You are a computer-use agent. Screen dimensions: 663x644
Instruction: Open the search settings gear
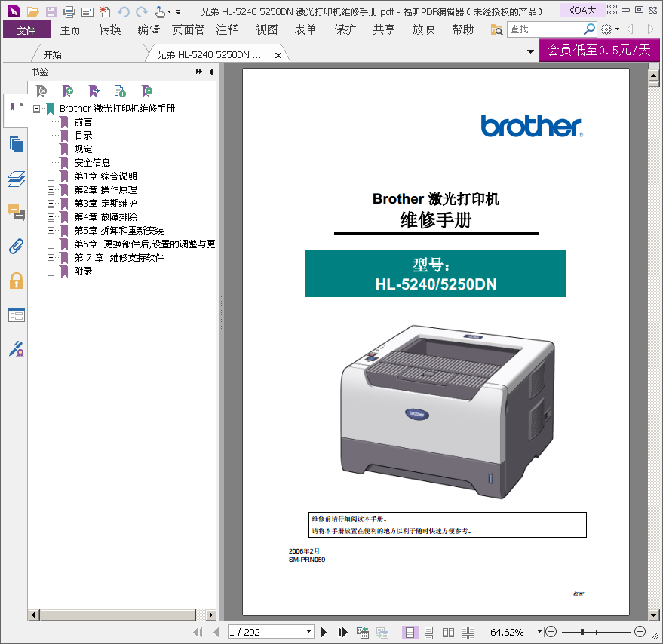606,29
